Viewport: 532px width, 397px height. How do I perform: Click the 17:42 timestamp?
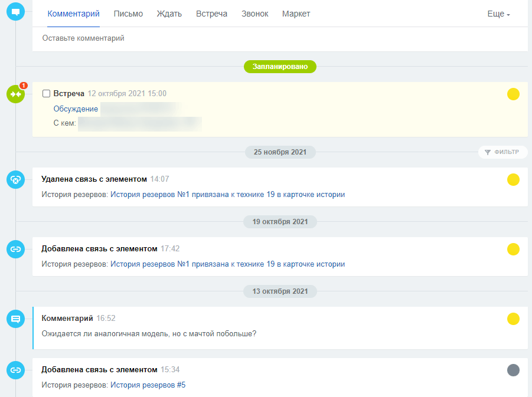tap(170, 249)
